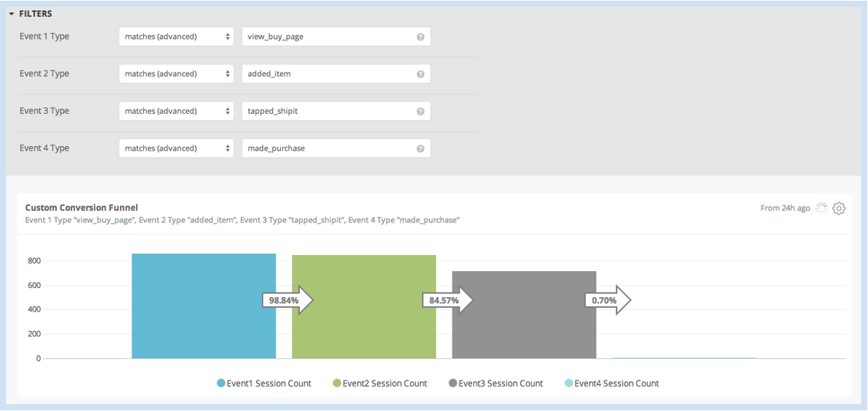868x411 pixels.
Task: Toggle Event3 Session Count legend series
Action: pyautogui.click(x=496, y=383)
